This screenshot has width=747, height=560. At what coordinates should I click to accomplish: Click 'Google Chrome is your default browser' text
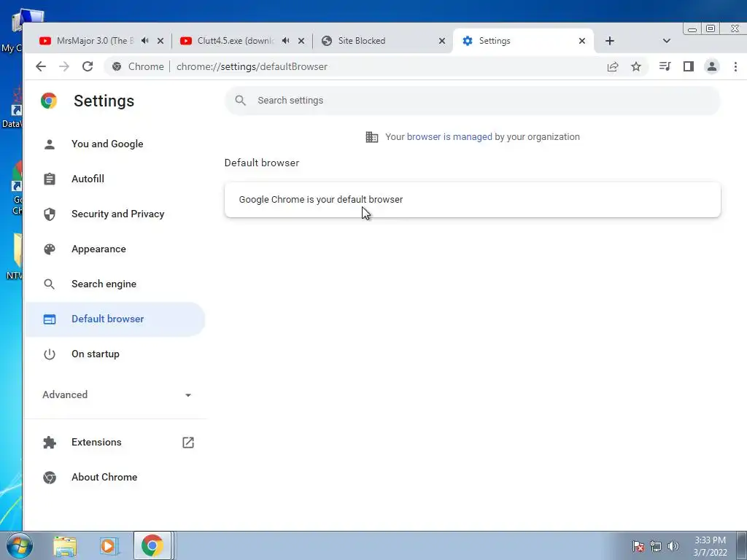(x=321, y=200)
